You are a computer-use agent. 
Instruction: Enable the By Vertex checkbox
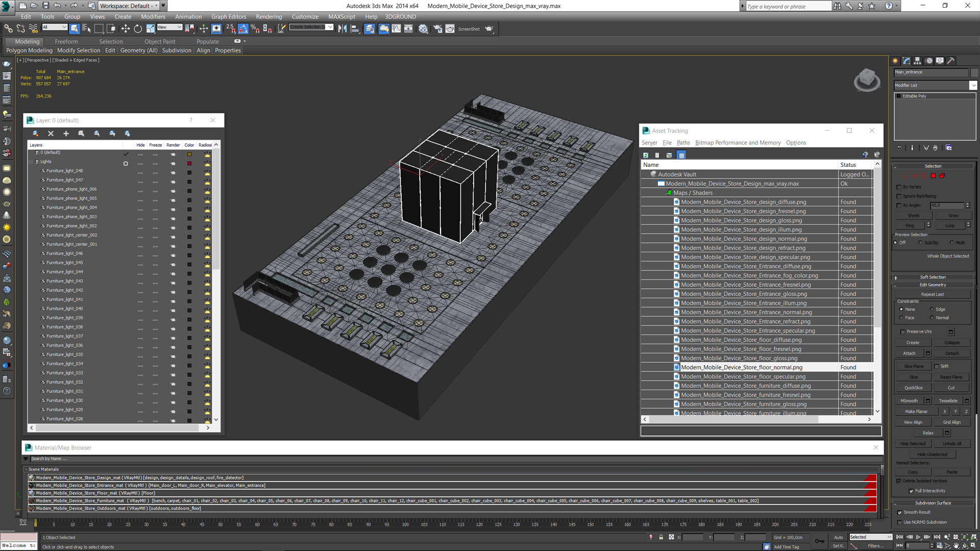pos(899,187)
